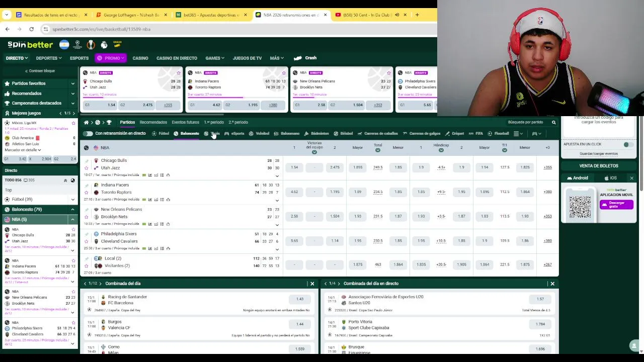This screenshot has height=362, width=644.
Task: Select the Críquet sport filter
Action: point(455,134)
